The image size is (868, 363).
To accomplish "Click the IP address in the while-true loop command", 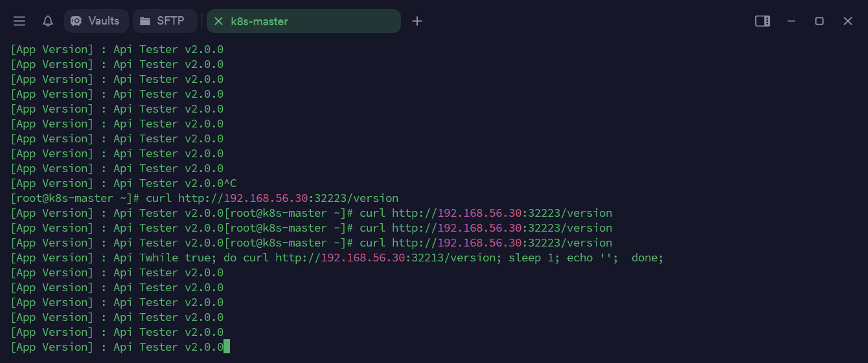I will 363,258.
